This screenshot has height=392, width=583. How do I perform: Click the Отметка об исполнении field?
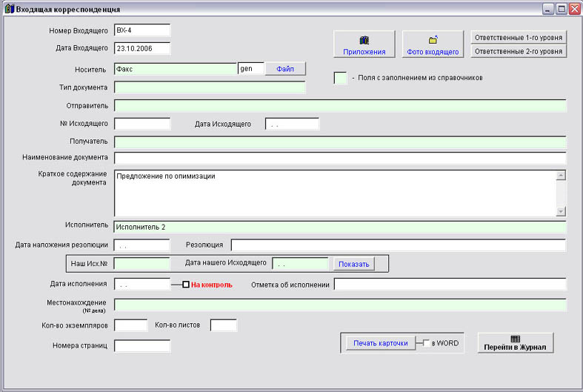(450, 284)
